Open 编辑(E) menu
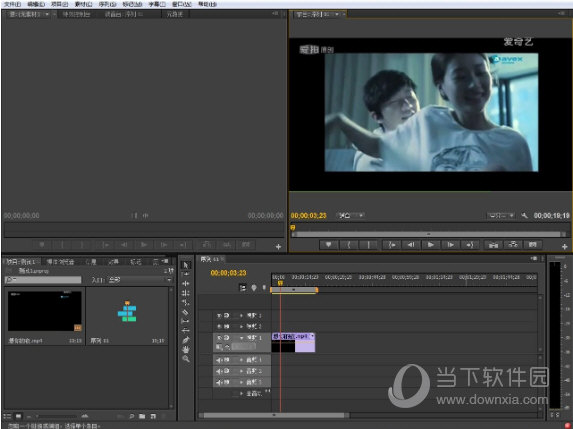Image resolution: width=573 pixels, height=429 pixels. point(36,4)
